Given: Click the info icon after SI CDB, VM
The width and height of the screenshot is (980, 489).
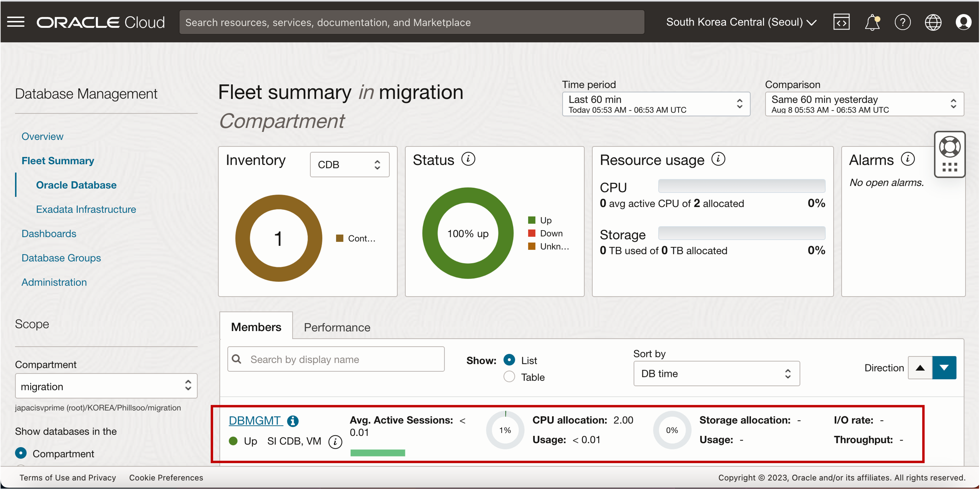Looking at the screenshot, I should pos(335,442).
